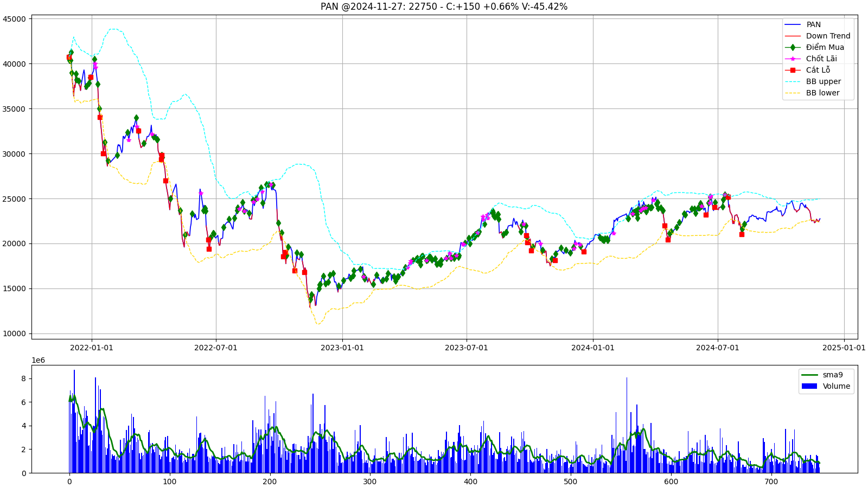Click the 'Chốt Lãi' legend label
Screen dimensions: 868x488
821,59
